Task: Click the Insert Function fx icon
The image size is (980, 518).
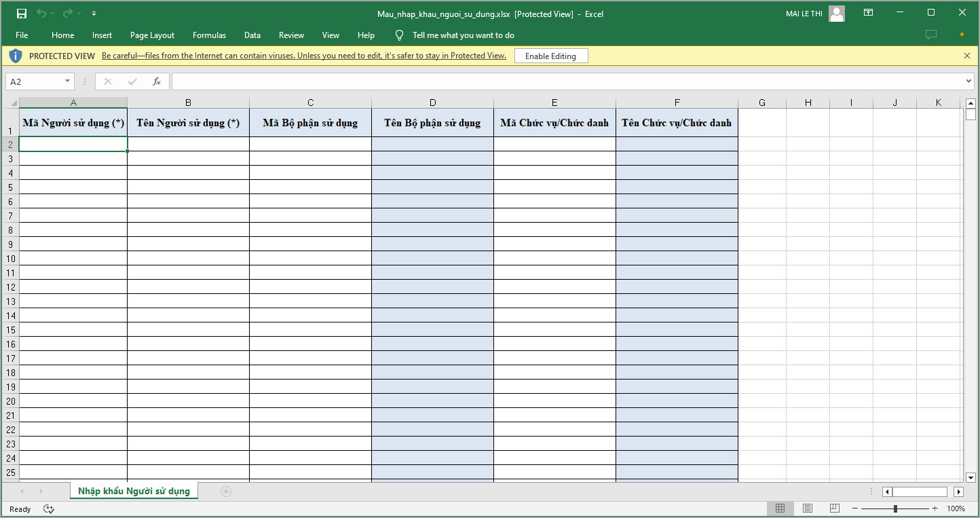Action: click(x=157, y=81)
